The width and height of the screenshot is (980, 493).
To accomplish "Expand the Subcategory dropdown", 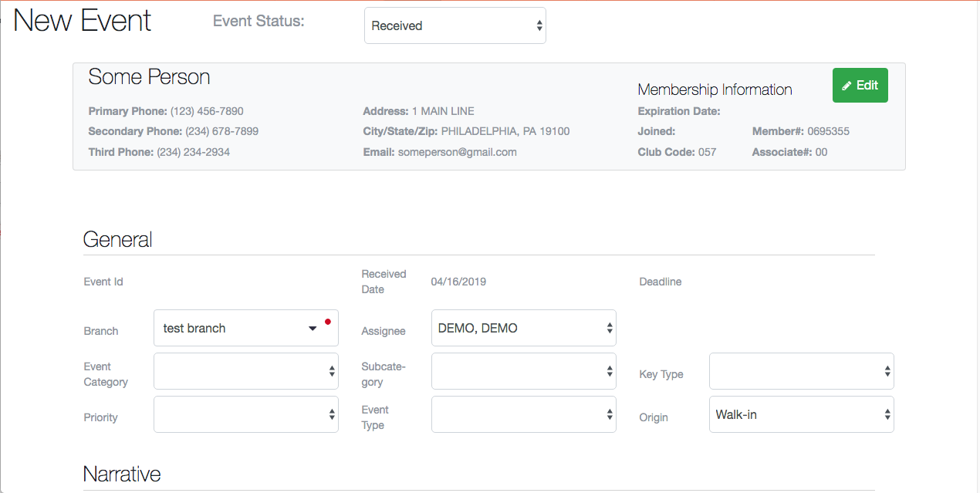I will pyautogui.click(x=523, y=371).
